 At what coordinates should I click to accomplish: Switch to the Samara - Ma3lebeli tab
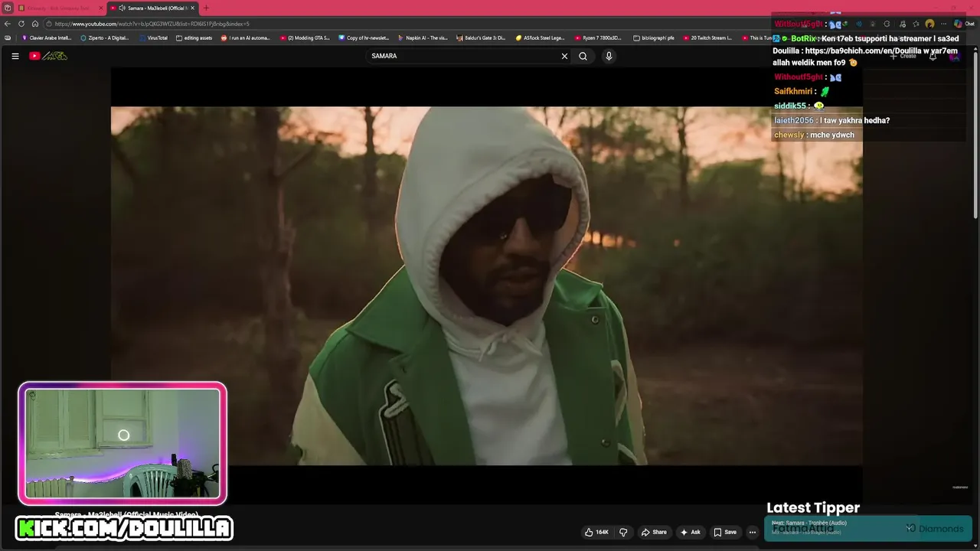coord(152,8)
